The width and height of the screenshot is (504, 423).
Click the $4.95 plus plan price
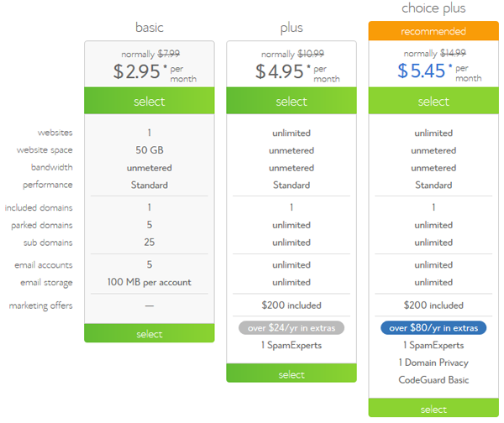click(279, 71)
